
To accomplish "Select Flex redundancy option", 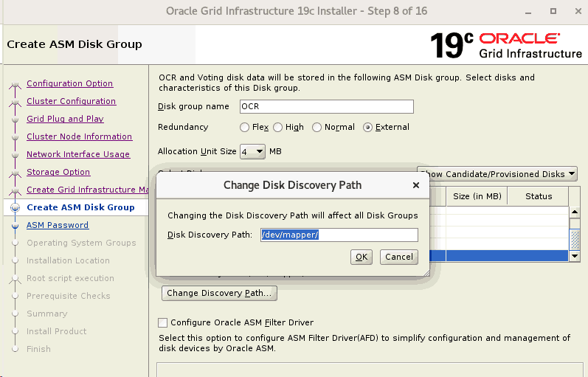I will point(244,127).
